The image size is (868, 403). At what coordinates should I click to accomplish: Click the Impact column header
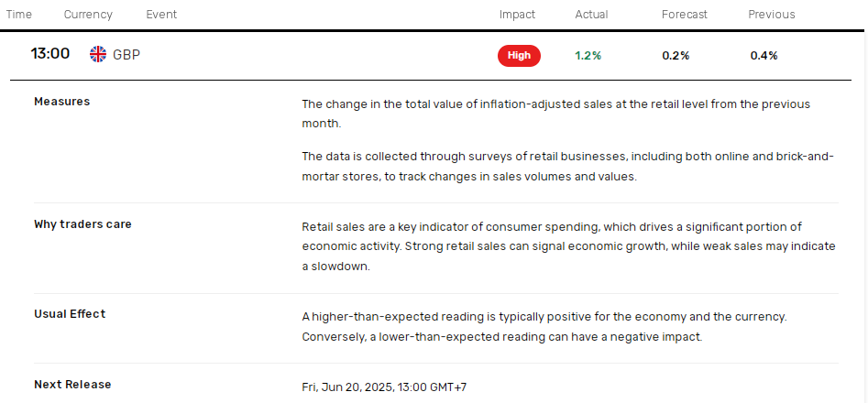coord(517,15)
